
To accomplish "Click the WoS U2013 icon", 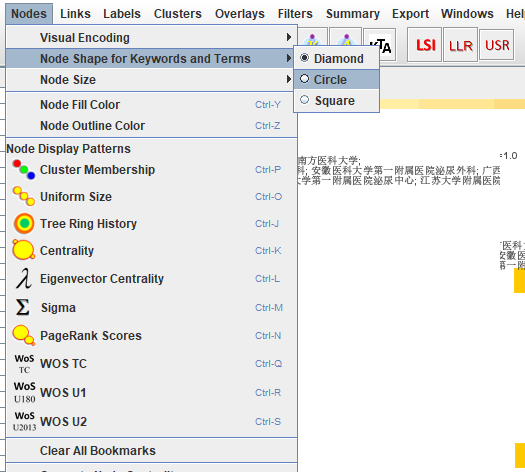I will [x=24, y=421].
